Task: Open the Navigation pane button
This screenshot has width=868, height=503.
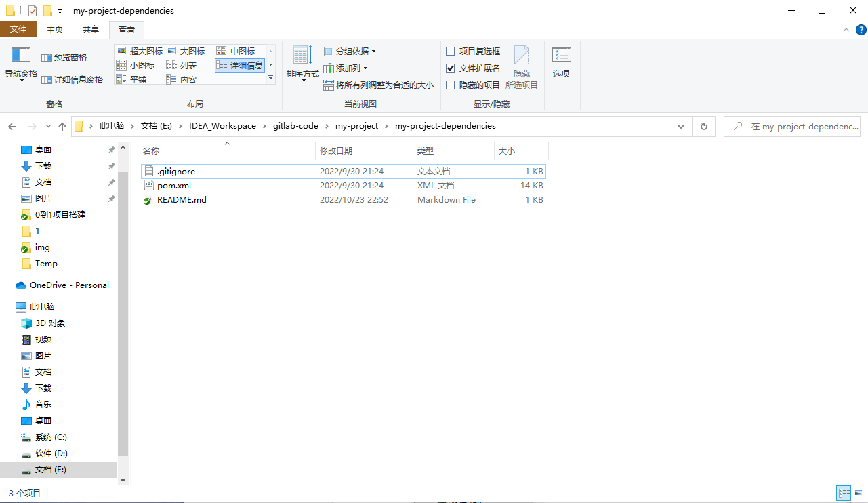Action: [21, 64]
